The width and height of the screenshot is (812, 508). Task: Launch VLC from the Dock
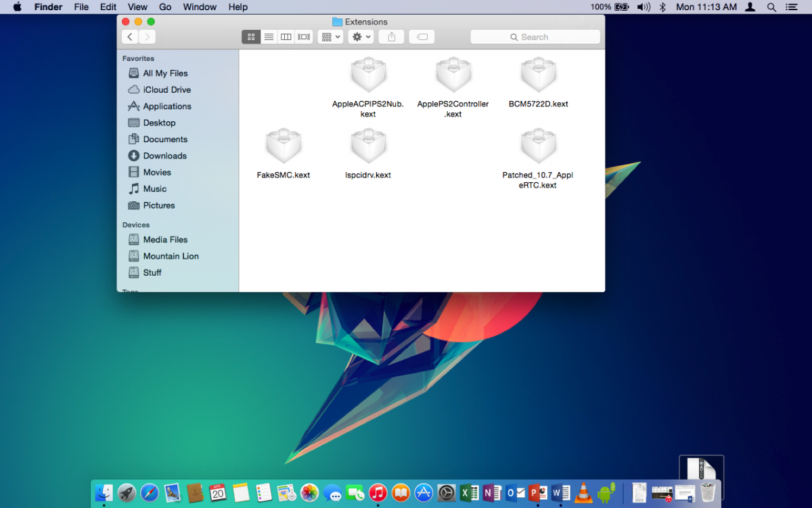pyautogui.click(x=583, y=492)
